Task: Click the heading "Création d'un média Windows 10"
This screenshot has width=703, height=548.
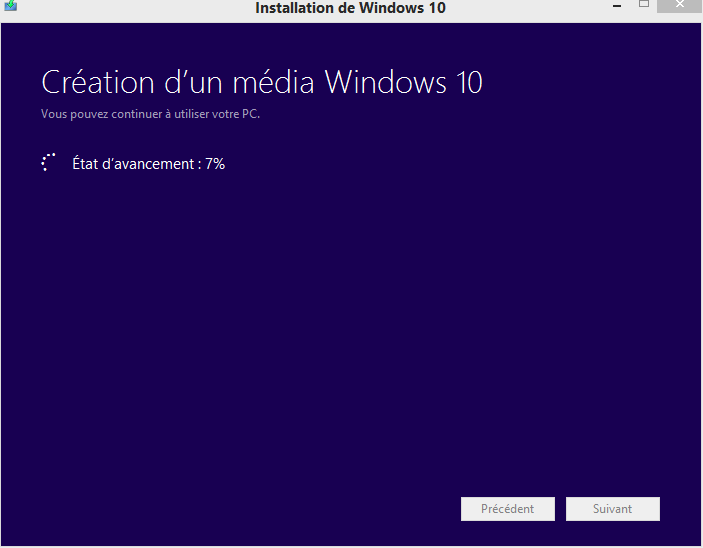Action: pyautogui.click(x=262, y=83)
